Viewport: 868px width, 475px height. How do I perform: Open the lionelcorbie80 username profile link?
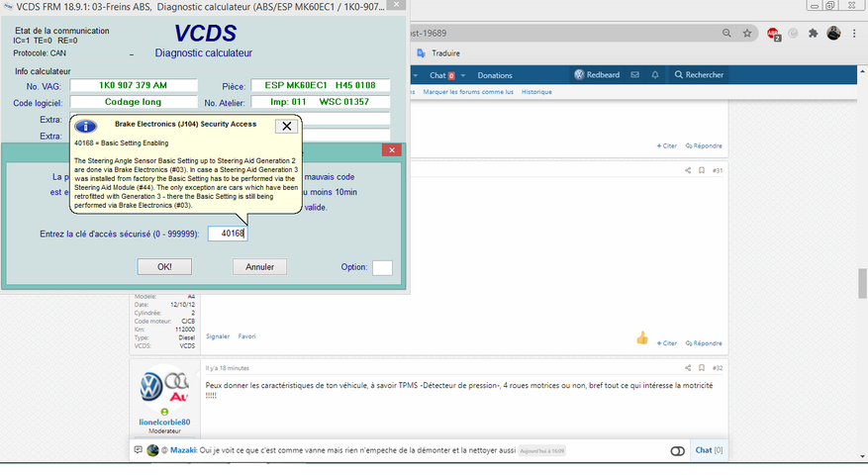point(164,422)
